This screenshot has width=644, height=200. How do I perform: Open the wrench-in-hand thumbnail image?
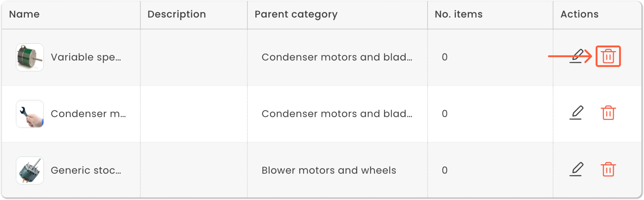[x=30, y=114]
